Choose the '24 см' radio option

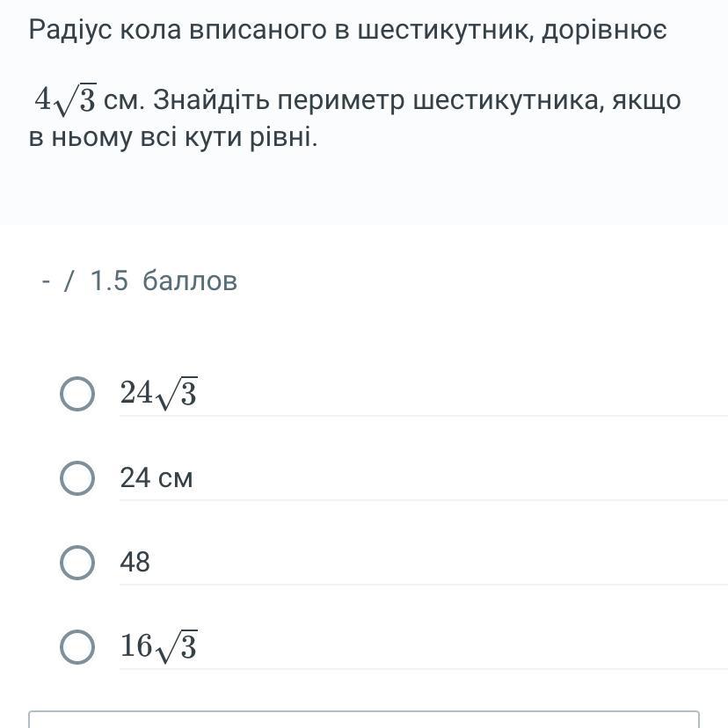tap(77, 478)
